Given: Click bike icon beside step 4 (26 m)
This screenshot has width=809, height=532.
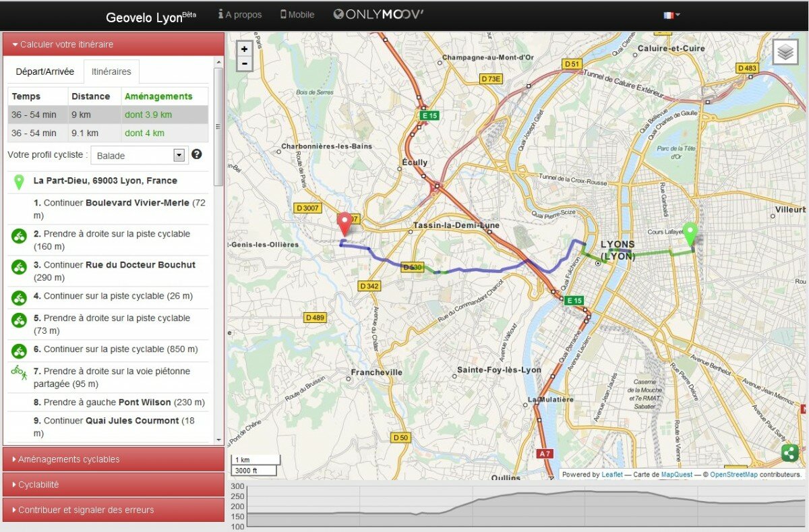Looking at the screenshot, I should click(x=19, y=297).
